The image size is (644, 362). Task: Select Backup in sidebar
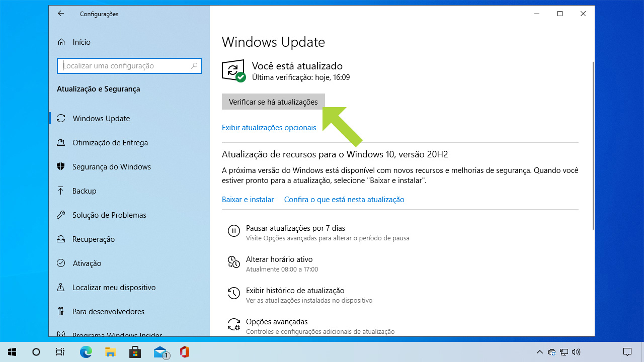pos(129,191)
